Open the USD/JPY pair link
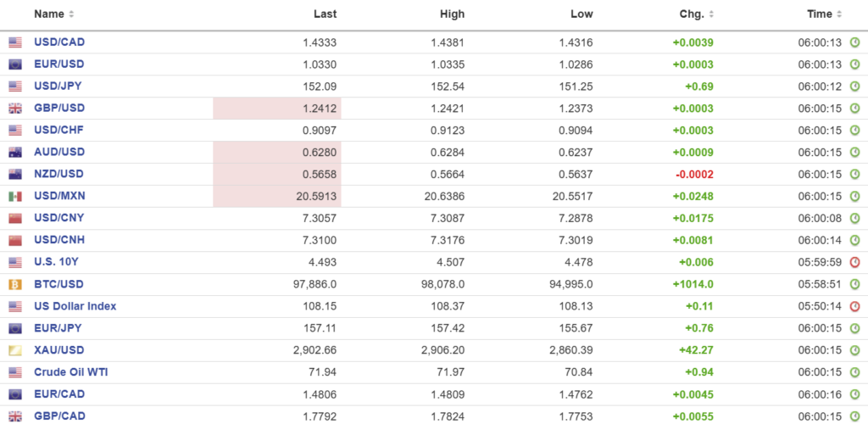 coord(58,86)
